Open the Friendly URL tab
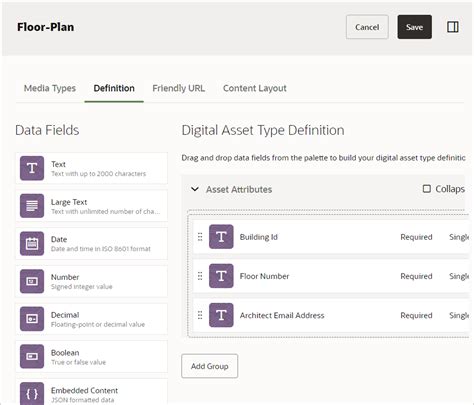 point(178,88)
